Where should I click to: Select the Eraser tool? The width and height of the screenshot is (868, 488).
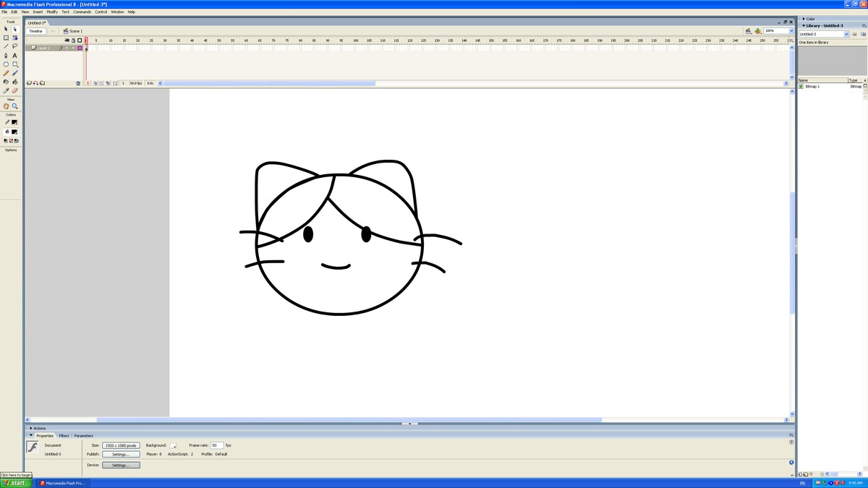coord(14,90)
